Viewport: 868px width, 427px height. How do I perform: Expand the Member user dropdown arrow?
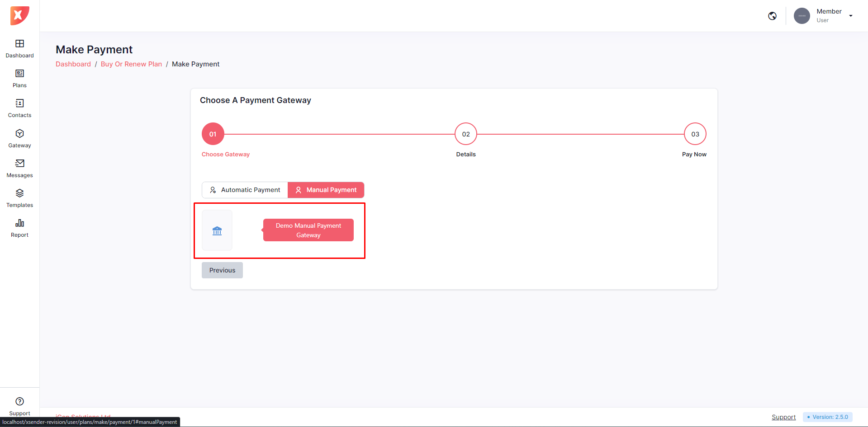click(850, 16)
